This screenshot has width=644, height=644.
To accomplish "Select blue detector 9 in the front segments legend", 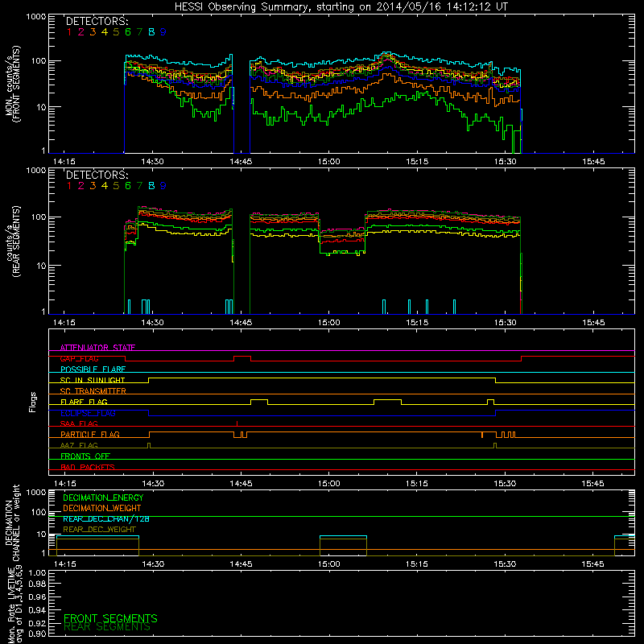I will point(163,32).
